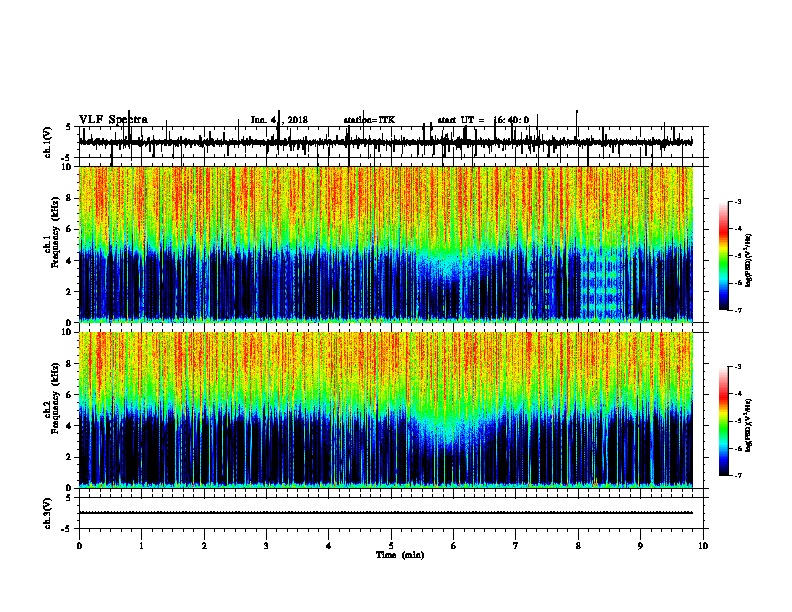
Task: Click the "-7" label on ch.2 colorbar
Action: [738, 475]
